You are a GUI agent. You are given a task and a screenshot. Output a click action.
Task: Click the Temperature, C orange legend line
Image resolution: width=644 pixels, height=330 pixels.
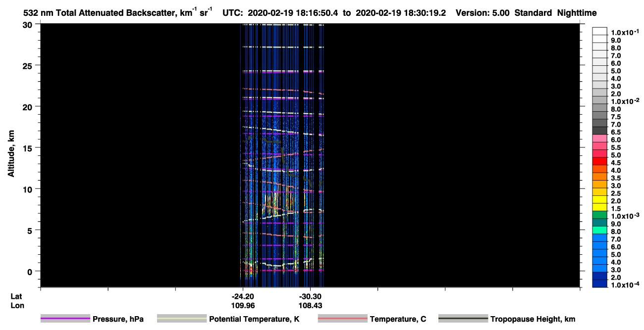[x=342, y=319]
